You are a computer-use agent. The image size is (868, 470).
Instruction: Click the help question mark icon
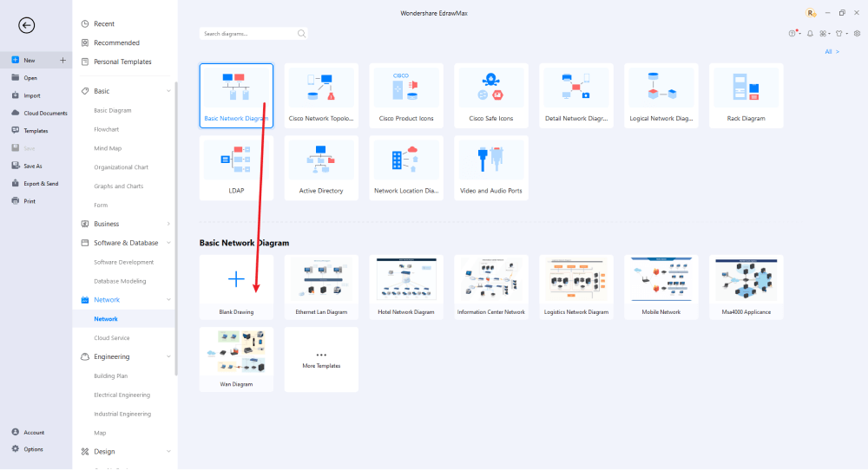point(792,34)
